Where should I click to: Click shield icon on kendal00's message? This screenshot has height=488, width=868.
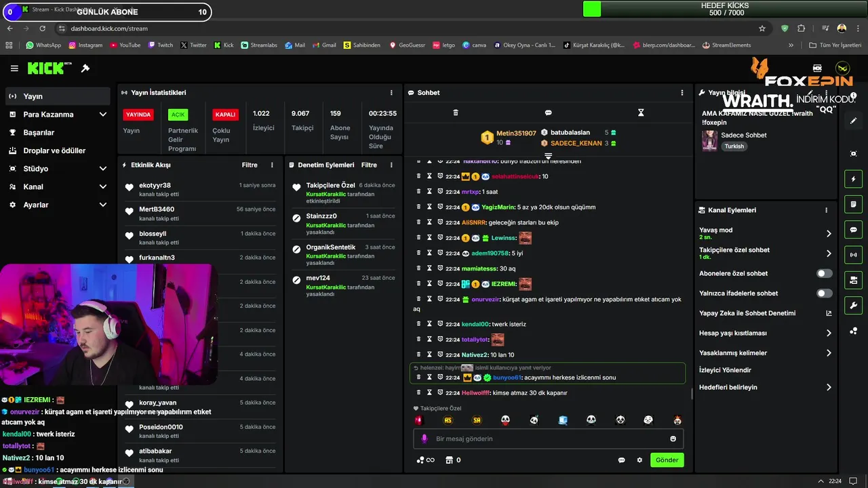click(440, 324)
